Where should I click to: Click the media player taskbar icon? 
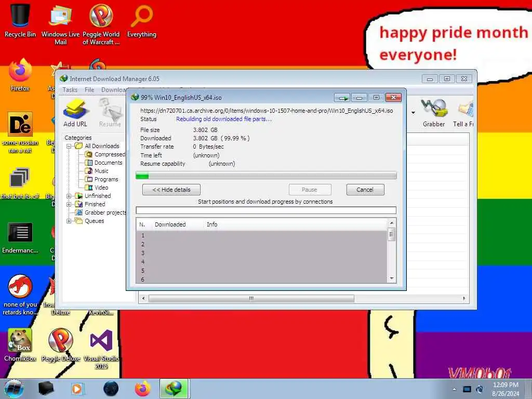point(77,389)
